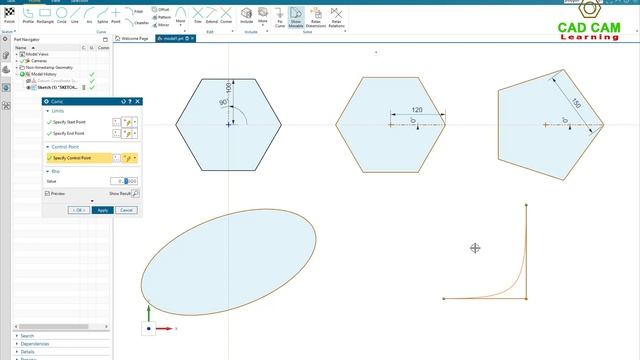Select the Spline tool
The width and height of the screenshot is (640, 360).
point(102,15)
